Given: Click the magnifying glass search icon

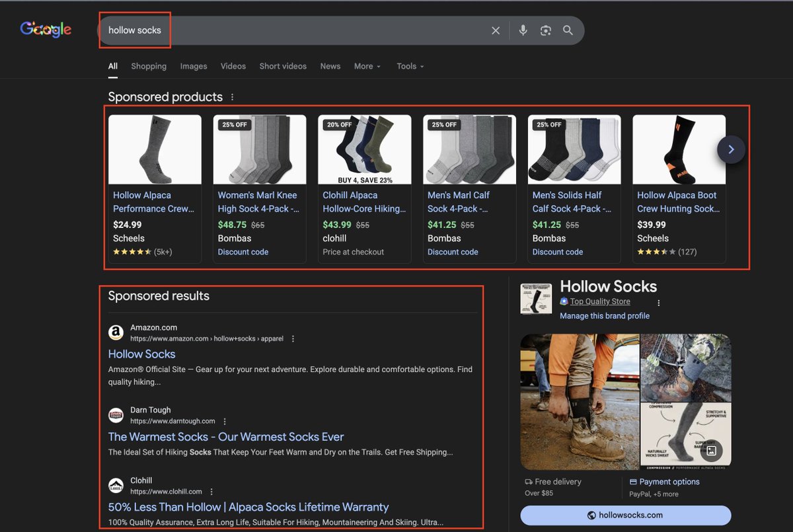Looking at the screenshot, I should 568,30.
